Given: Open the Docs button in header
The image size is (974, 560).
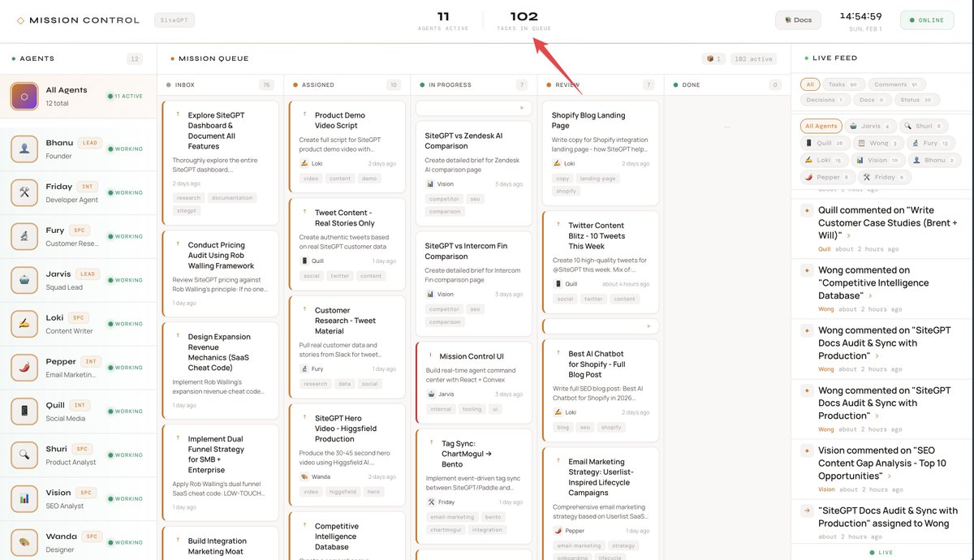Looking at the screenshot, I should (x=798, y=20).
